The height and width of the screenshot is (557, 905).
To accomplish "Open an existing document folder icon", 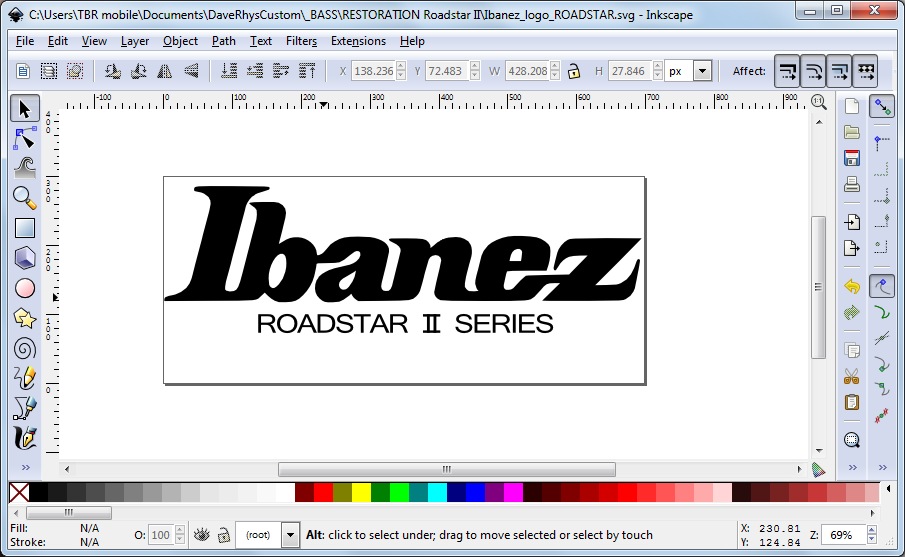I will pos(852,132).
